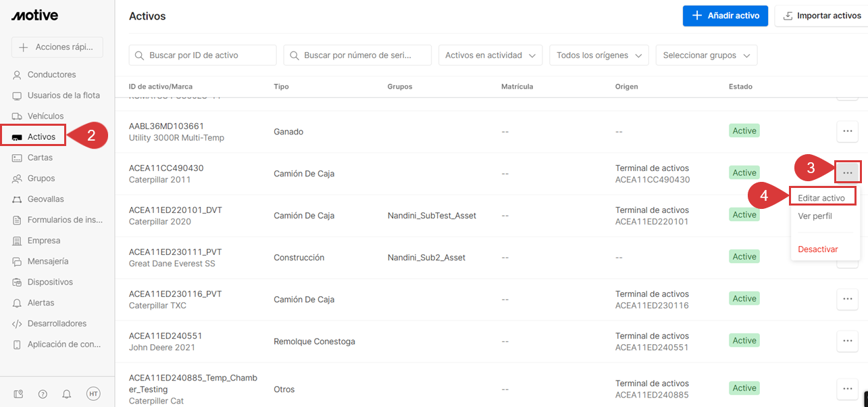The height and width of the screenshot is (407, 868).
Task: Open three-dot menu for ACEA11ED240551 row
Action: 847,341
